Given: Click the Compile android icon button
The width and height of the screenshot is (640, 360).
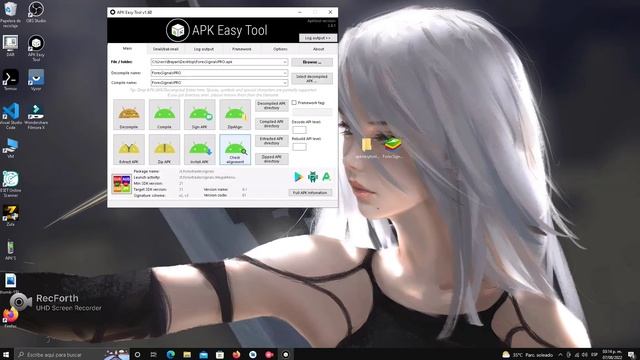Looking at the screenshot, I should click(x=164, y=115).
